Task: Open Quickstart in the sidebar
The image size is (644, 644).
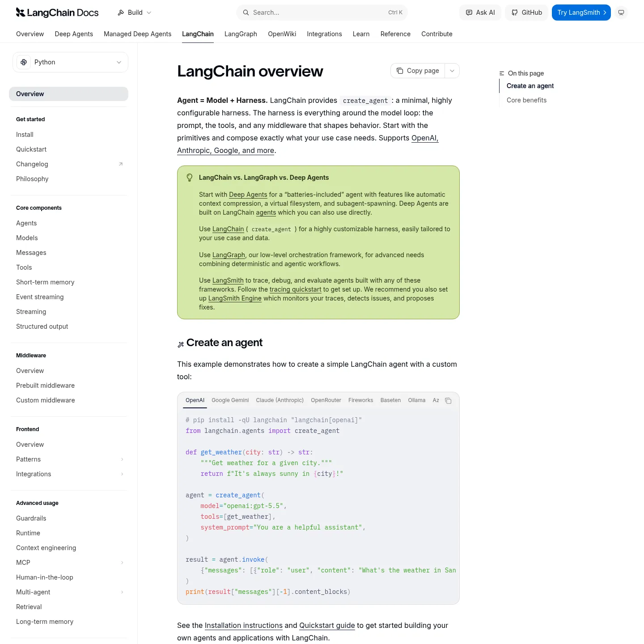Action: point(31,149)
